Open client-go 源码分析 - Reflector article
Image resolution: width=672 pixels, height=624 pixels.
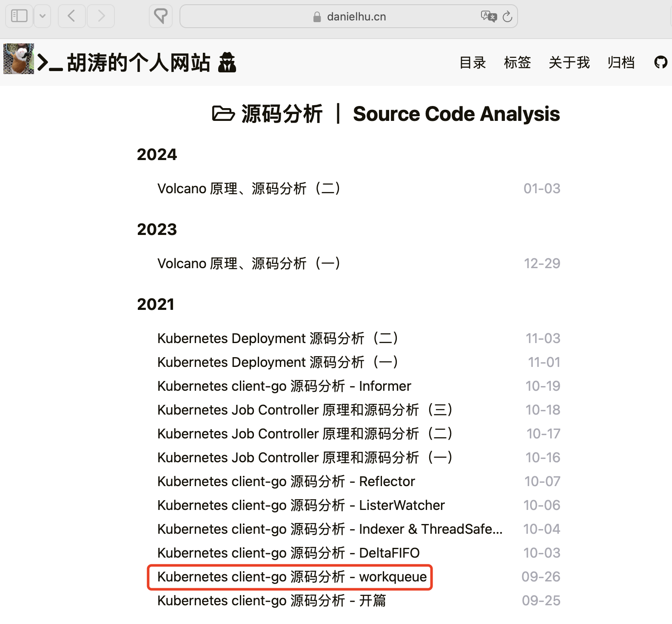pos(286,481)
